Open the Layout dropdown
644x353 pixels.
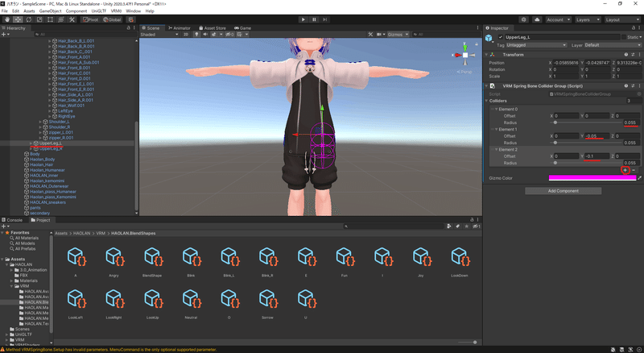tap(621, 19)
